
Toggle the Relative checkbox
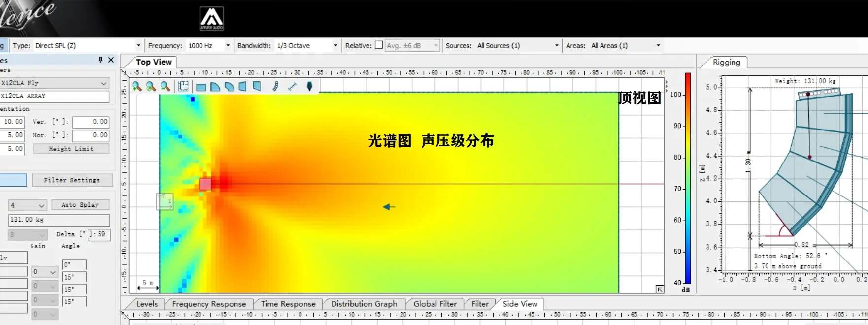coord(379,45)
